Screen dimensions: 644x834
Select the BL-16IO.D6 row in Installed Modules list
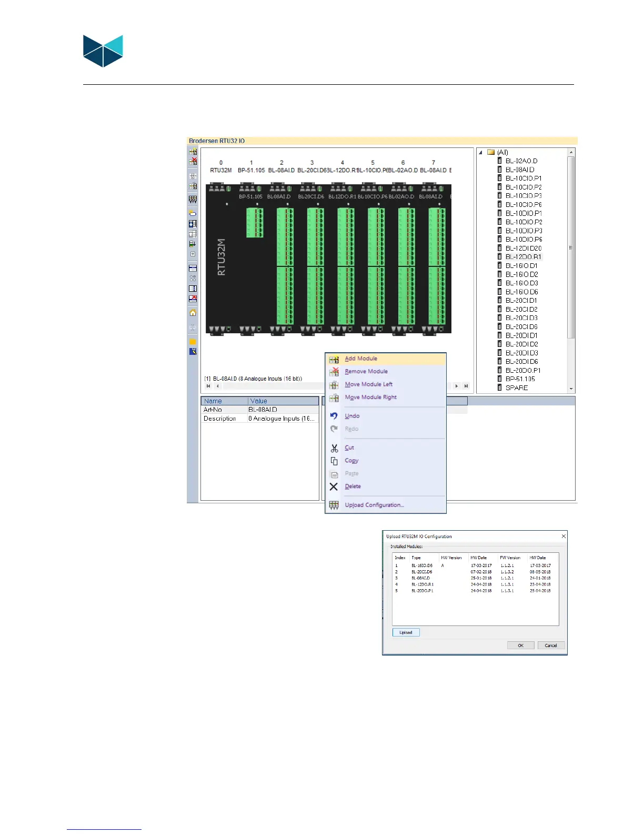(476, 566)
